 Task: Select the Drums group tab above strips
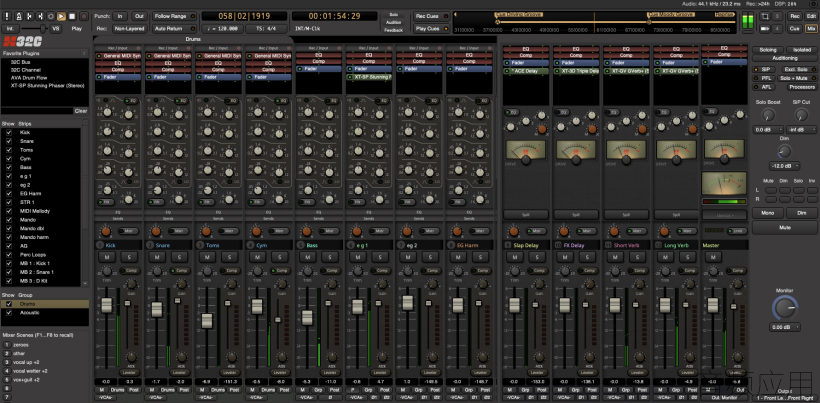pos(193,39)
